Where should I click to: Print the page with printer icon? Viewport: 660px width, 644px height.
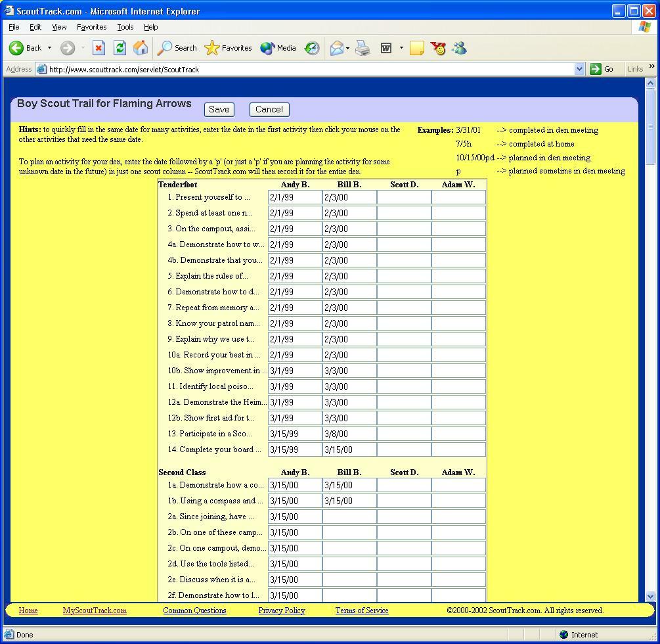(x=363, y=48)
